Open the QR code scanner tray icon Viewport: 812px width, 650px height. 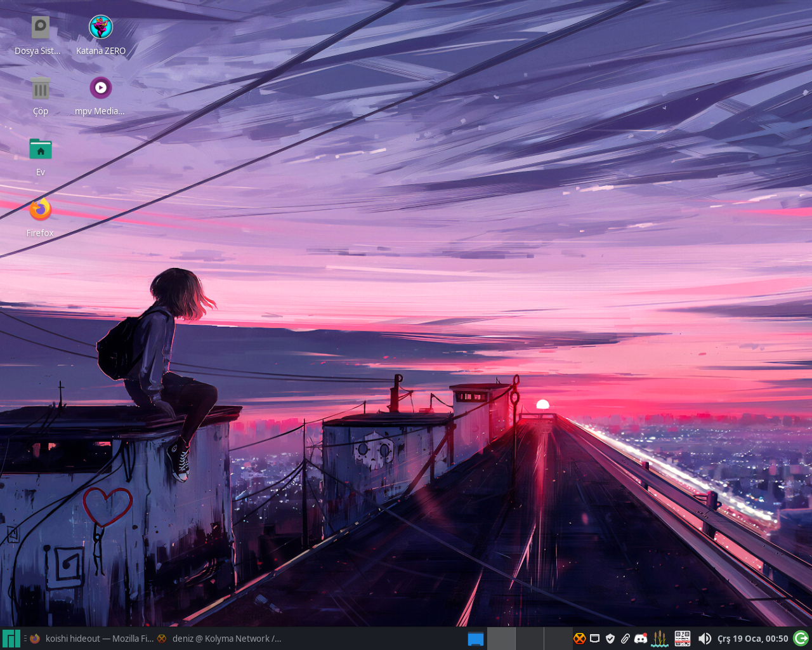point(683,639)
